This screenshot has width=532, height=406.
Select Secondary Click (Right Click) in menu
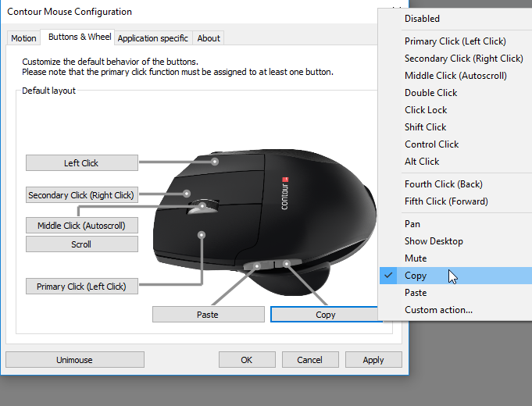click(455, 59)
